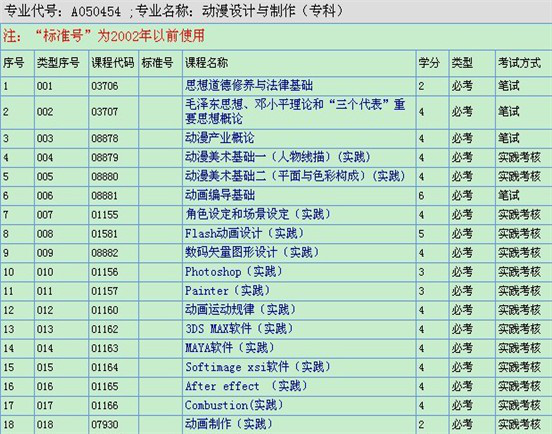The width and height of the screenshot is (552, 434).
Task: Open the Painter（实践）course link
Action: coord(227,290)
